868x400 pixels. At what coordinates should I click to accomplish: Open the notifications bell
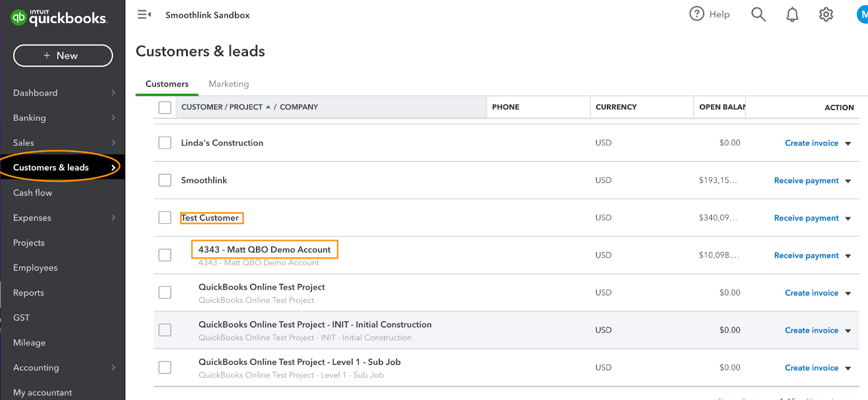pos(793,14)
